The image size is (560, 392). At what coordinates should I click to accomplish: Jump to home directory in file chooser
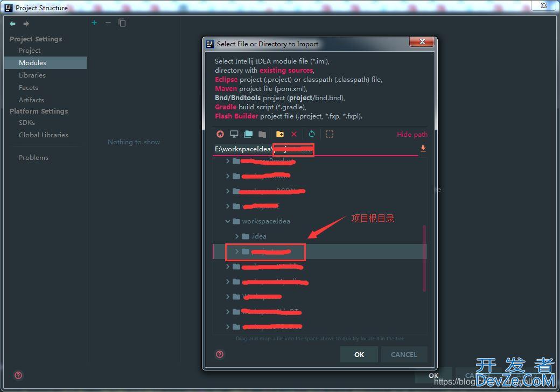pos(220,134)
